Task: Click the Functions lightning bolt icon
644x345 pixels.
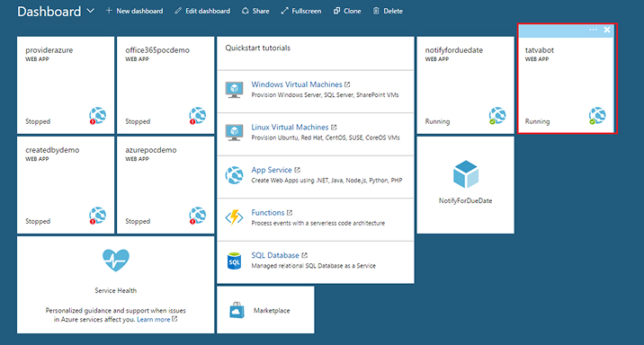Action: [234, 217]
